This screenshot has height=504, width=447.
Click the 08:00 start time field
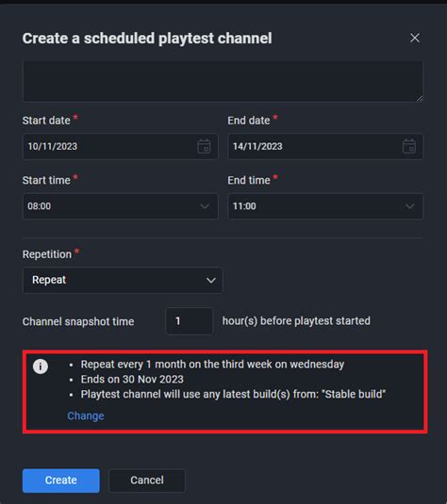tap(121, 206)
